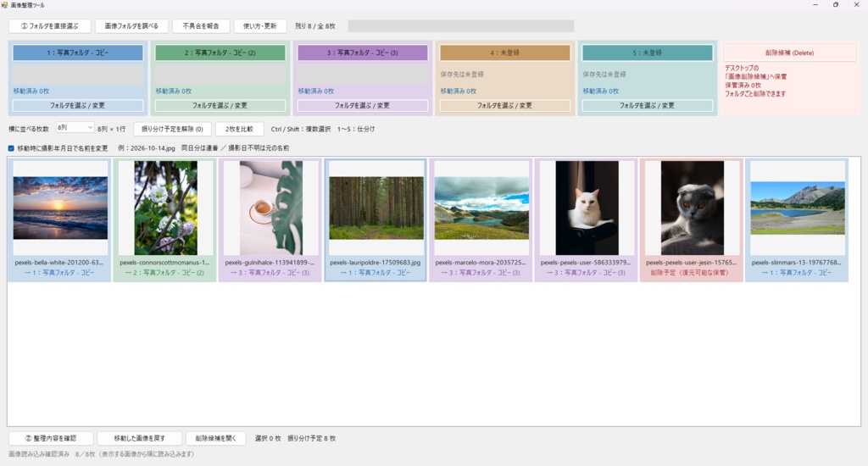Close the 画像整理ツール window
The image size is (868, 466).
tap(856, 5)
